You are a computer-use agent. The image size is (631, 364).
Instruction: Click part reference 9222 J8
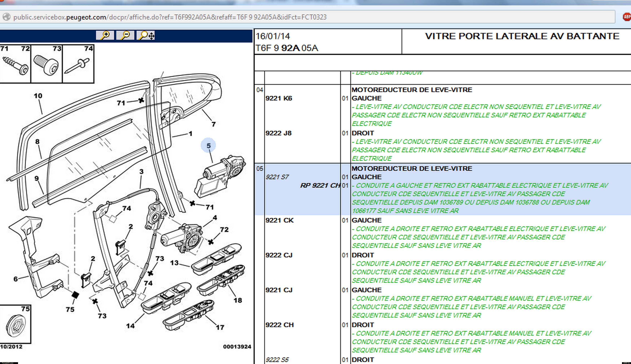coord(279,133)
